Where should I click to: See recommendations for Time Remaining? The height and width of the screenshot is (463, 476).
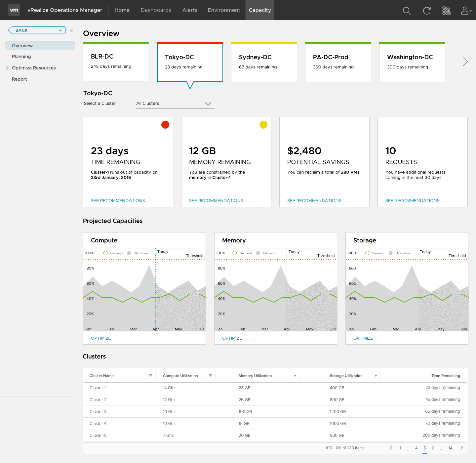click(118, 201)
